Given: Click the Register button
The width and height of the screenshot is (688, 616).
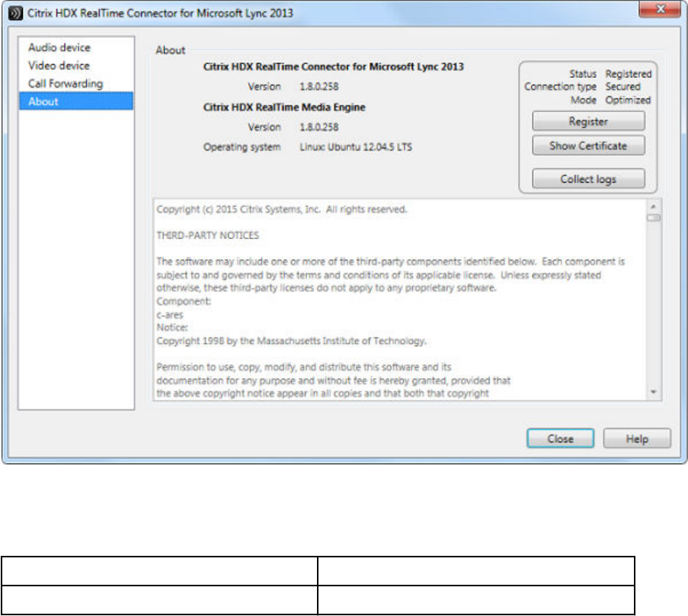Looking at the screenshot, I should click(588, 121).
